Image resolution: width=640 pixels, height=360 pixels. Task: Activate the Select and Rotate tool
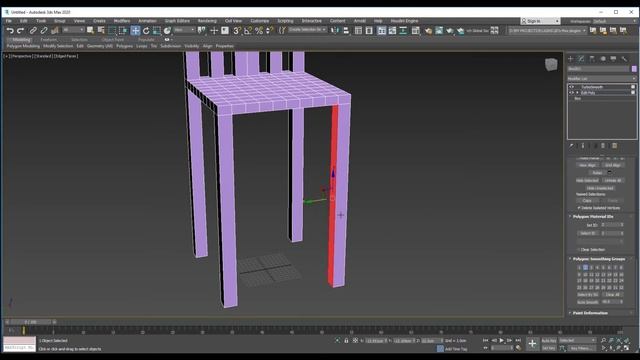[x=146, y=31]
